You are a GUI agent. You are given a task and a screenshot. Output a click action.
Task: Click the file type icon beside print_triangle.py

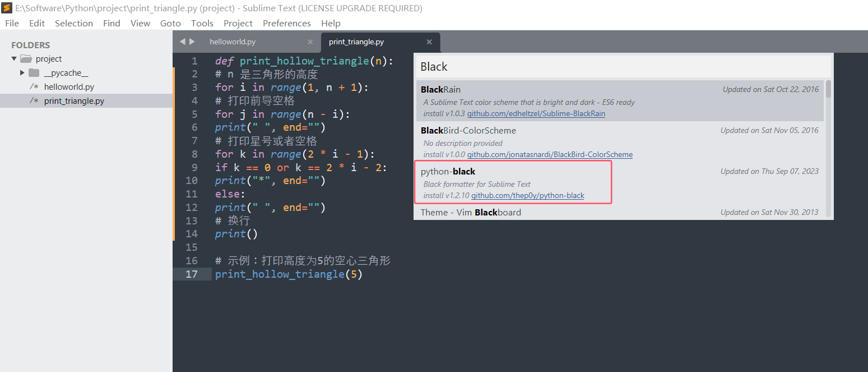click(x=34, y=101)
